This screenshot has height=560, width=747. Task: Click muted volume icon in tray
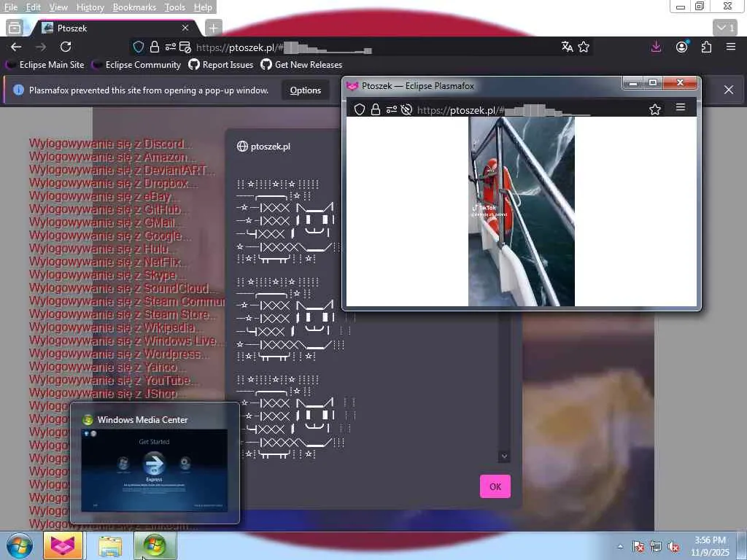[x=673, y=547]
